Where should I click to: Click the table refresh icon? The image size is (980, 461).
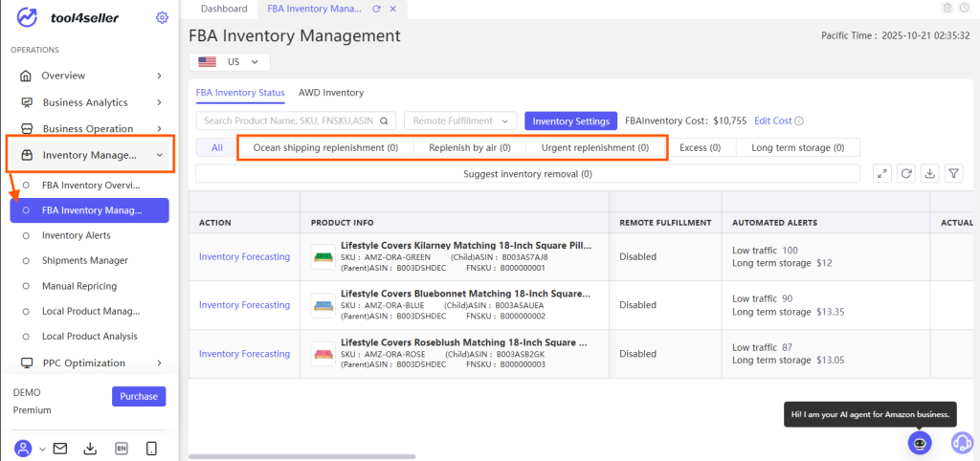point(906,174)
